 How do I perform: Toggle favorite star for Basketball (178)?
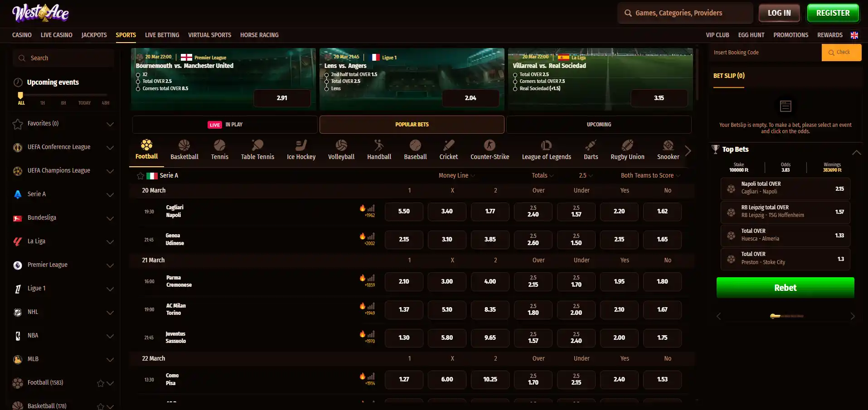point(101,406)
